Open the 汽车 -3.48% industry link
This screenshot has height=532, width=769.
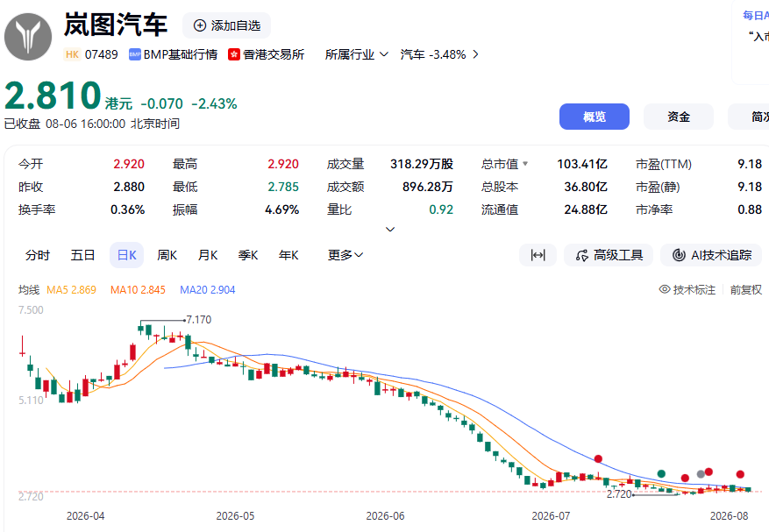(439, 54)
